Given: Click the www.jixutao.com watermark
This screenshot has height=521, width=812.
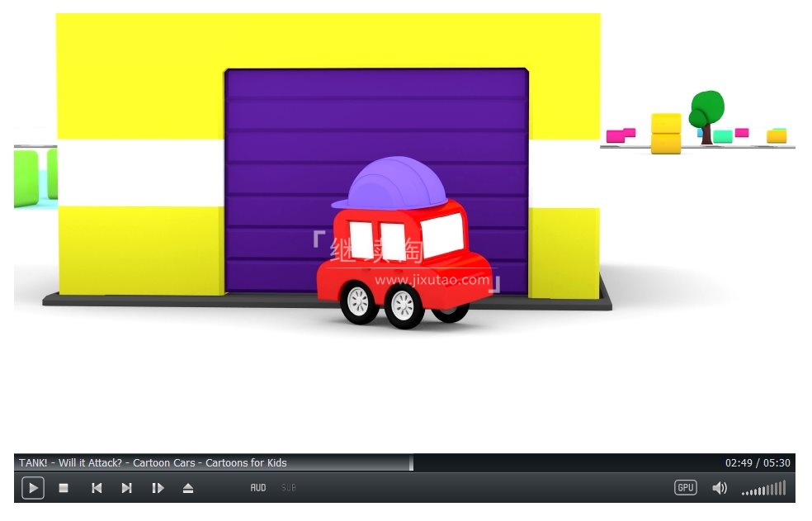Looking at the screenshot, I should coord(432,281).
